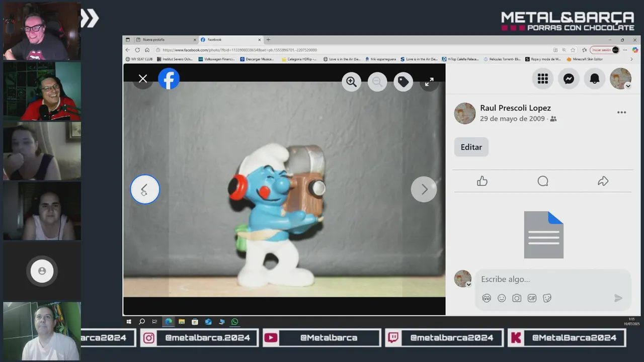Viewport: 644px width, 362px height.
Task: Click the Raul Prescoli Lopez post avatar
Action: (465, 114)
